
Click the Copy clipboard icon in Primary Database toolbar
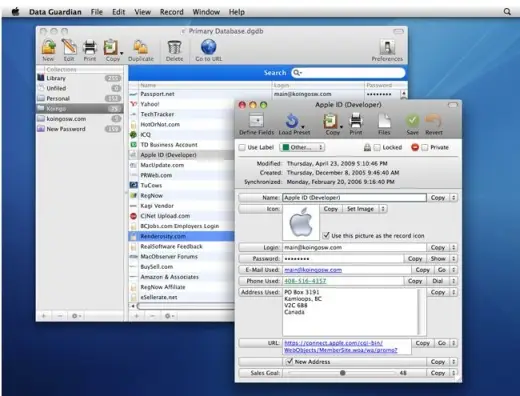click(x=111, y=47)
